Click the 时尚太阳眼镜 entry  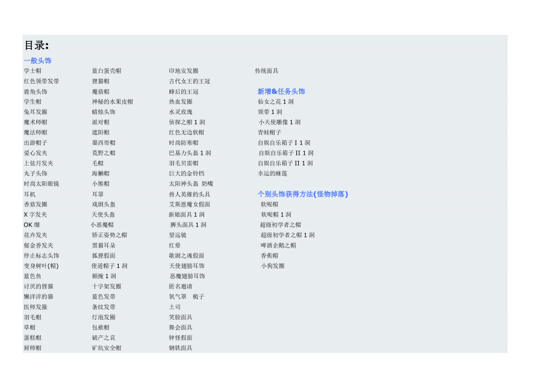42,184
